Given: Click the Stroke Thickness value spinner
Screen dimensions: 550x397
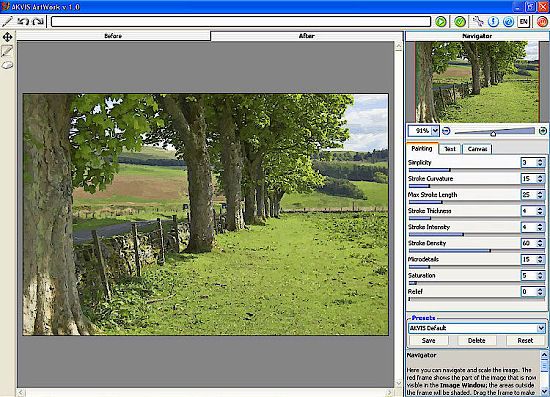Looking at the screenshot, I should coord(540,211).
